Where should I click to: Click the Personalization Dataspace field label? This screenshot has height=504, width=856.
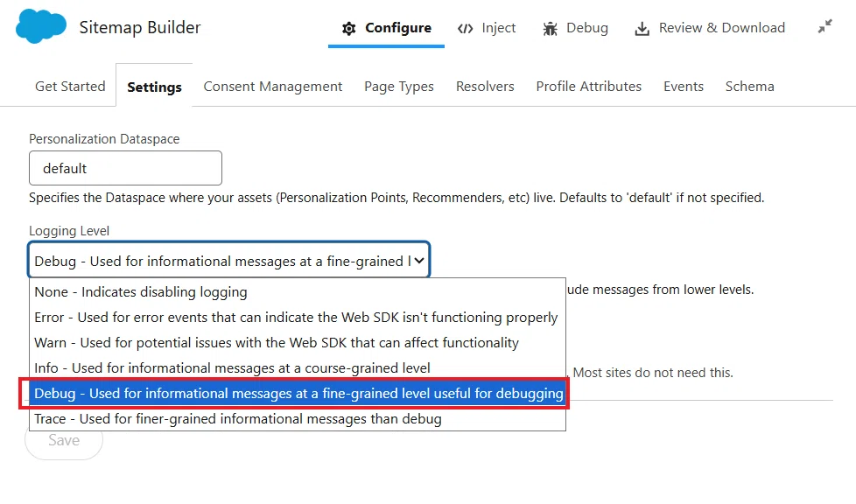(x=104, y=139)
